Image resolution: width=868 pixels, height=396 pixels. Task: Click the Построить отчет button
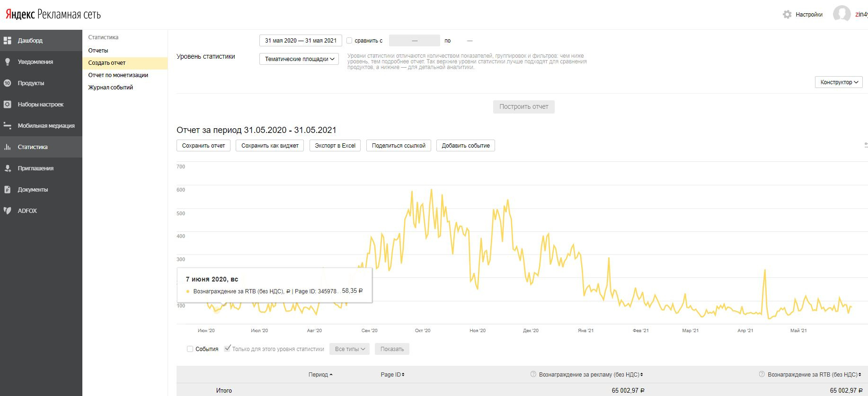pos(524,107)
